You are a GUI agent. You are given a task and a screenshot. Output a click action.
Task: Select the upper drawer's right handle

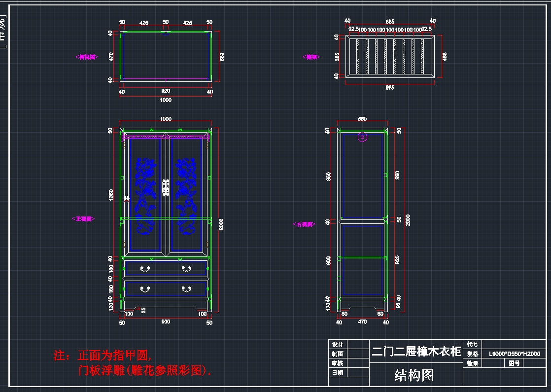[186, 269]
